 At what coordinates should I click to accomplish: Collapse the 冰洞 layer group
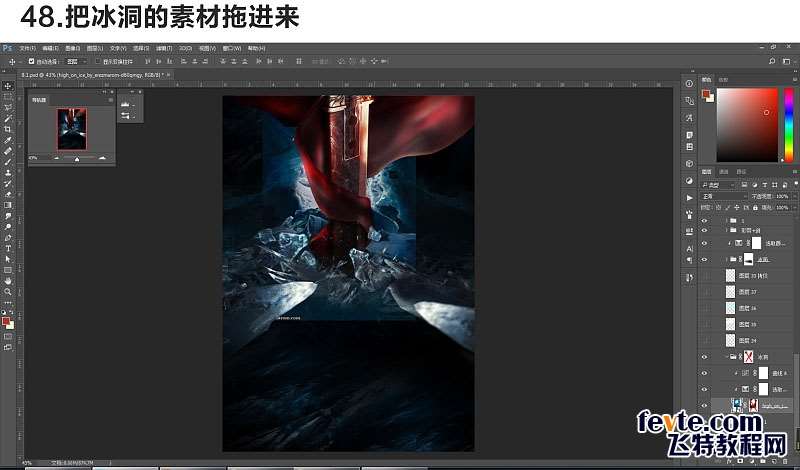(726, 357)
